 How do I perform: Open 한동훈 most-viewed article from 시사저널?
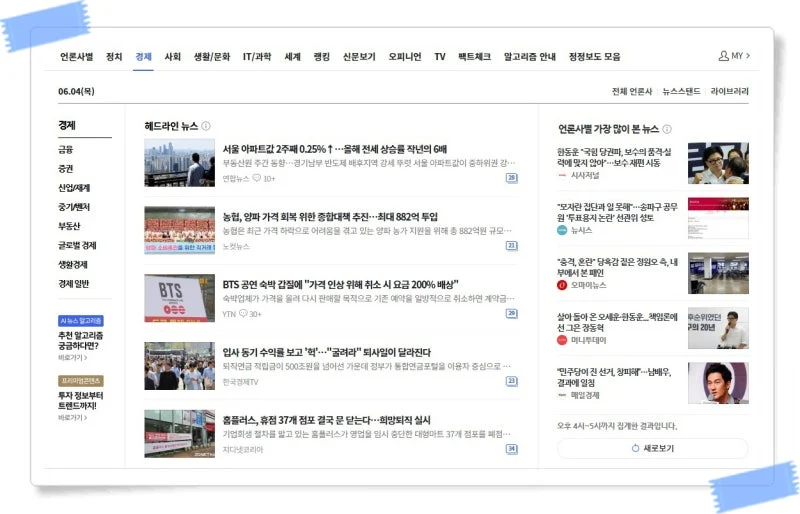click(614, 157)
